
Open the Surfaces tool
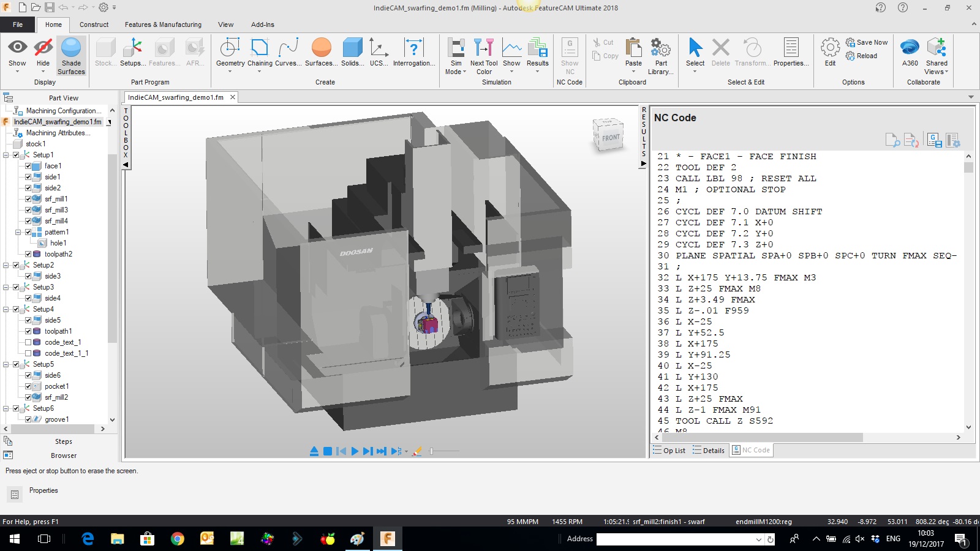pyautogui.click(x=321, y=53)
